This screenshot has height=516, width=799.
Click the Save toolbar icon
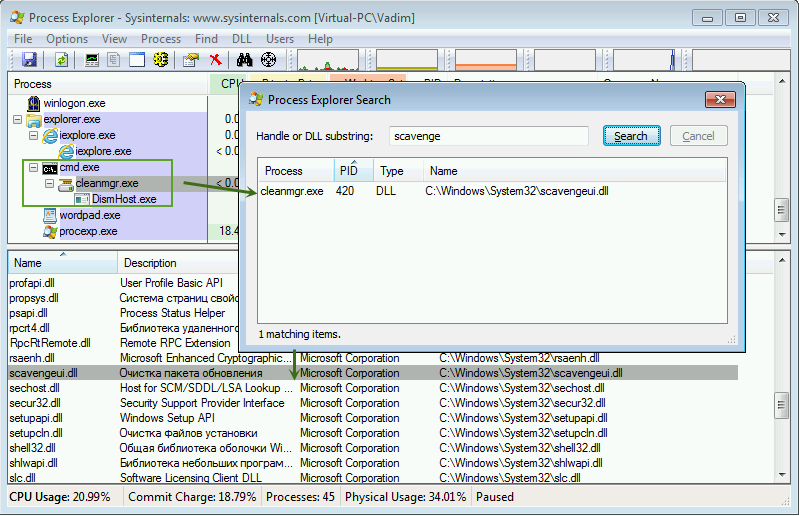tap(29, 60)
